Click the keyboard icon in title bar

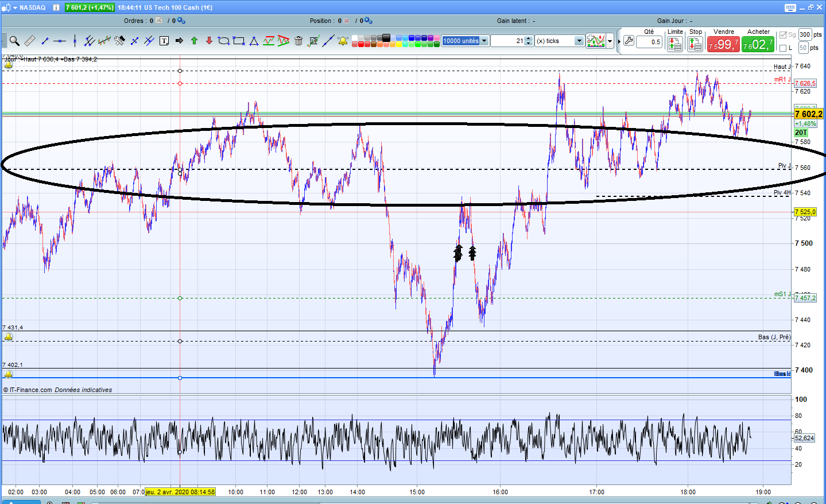(x=790, y=7)
